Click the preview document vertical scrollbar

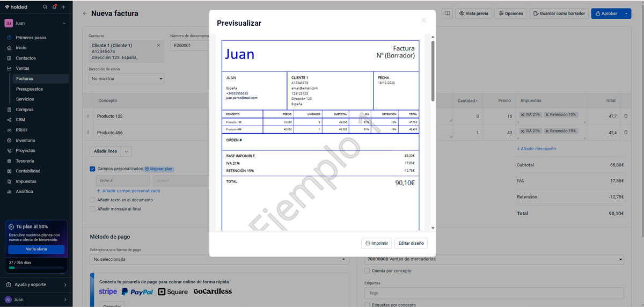(x=433, y=70)
